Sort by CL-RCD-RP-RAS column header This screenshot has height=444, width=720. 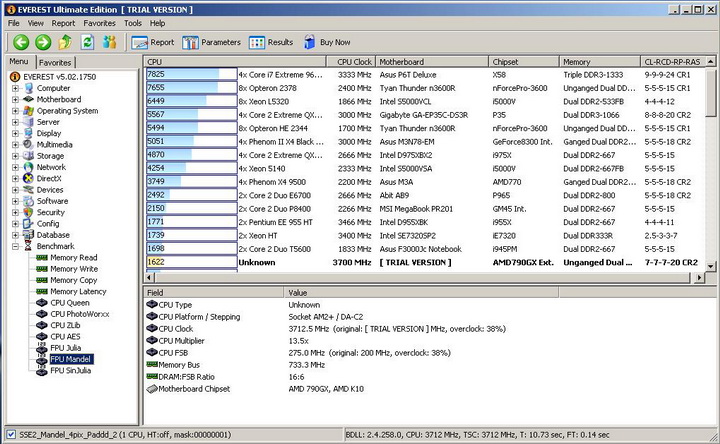pyautogui.click(x=673, y=62)
